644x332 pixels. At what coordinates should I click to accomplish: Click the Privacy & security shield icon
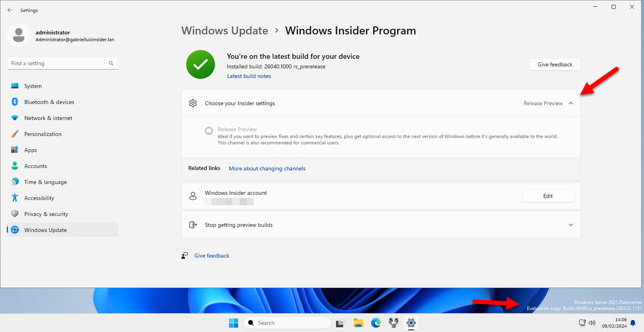[x=15, y=214]
